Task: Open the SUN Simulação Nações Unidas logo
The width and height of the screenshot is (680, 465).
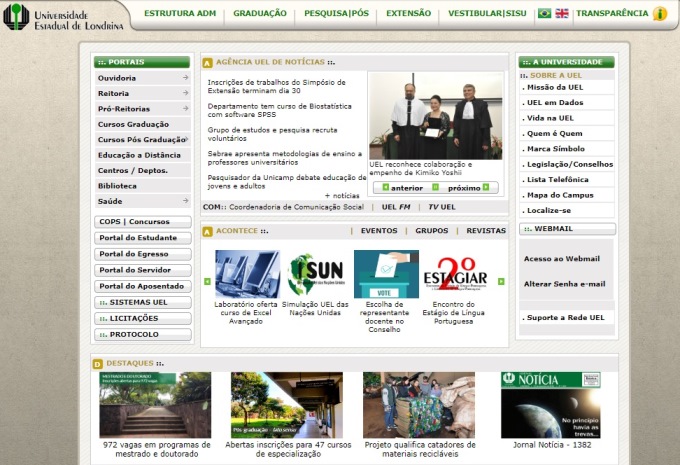Action: (316, 274)
